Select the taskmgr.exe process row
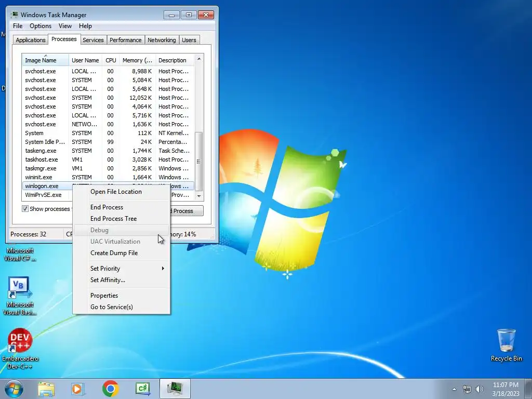 click(x=108, y=169)
